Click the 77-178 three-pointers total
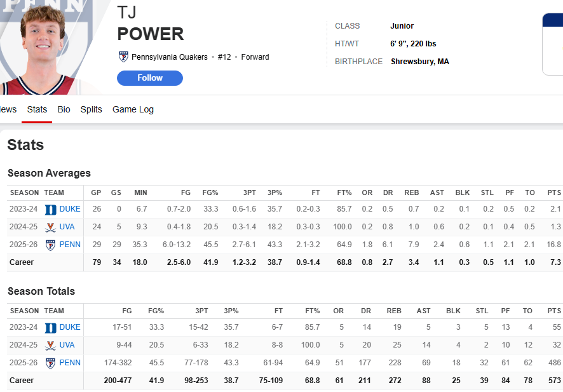The width and height of the screenshot is (563, 392). tap(196, 363)
